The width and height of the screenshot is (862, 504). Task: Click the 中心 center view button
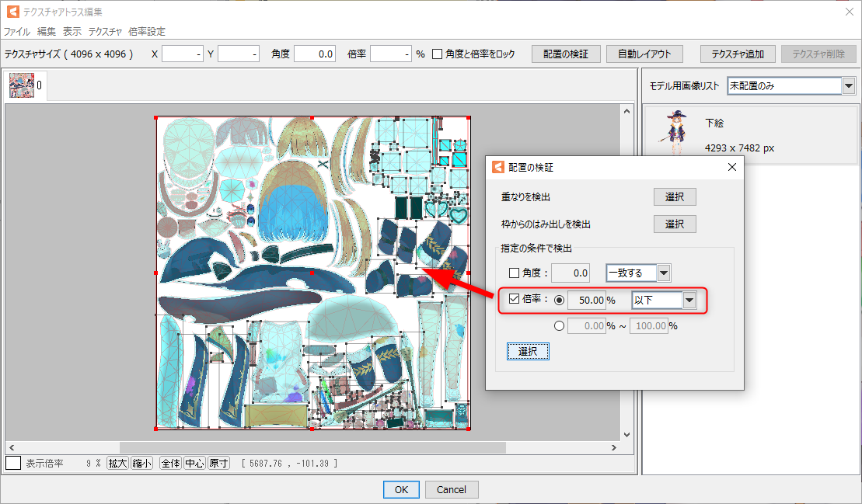(x=194, y=464)
